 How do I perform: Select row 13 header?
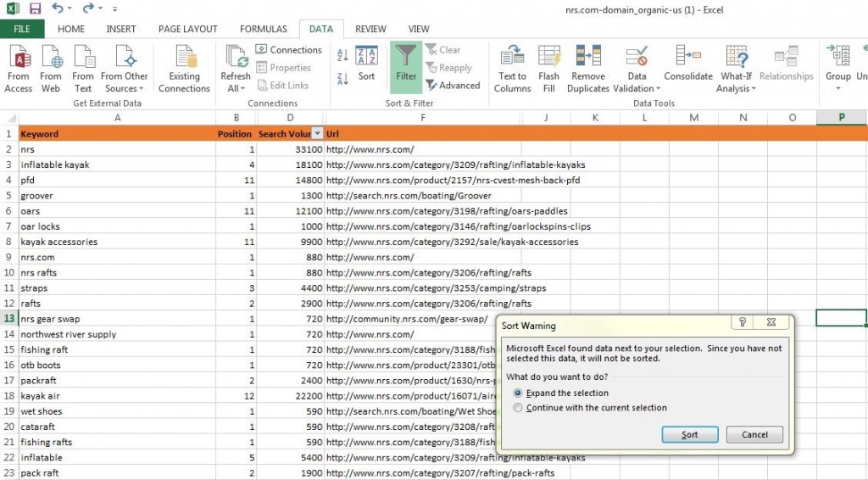(8, 318)
